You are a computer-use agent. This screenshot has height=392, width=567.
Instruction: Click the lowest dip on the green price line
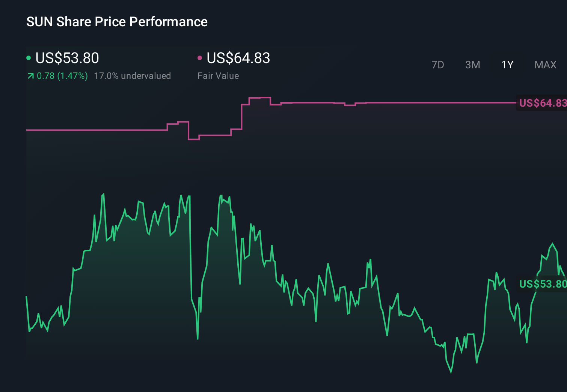click(x=451, y=373)
